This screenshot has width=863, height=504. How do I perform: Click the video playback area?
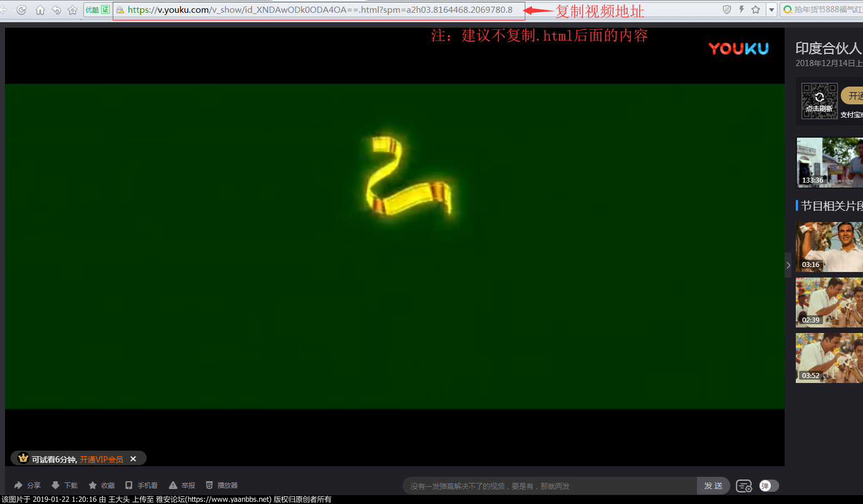pyautogui.click(x=395, y=246)
